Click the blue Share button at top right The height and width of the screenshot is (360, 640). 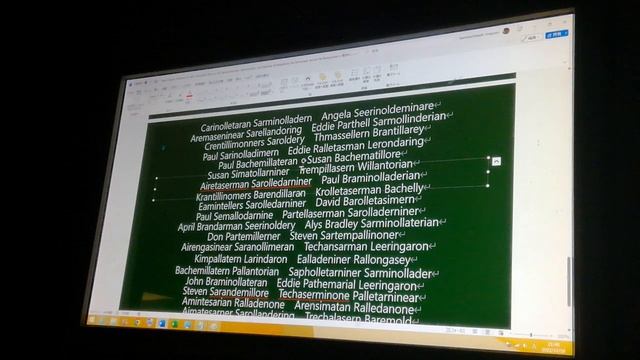click(557, 34)
